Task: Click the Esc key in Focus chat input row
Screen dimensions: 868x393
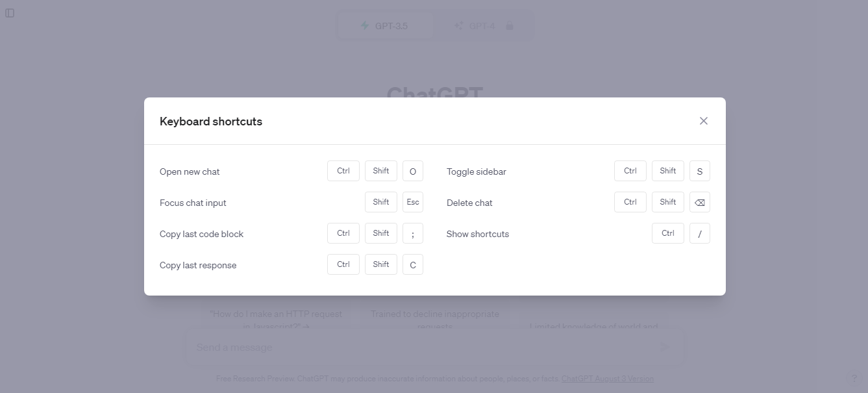Action: 413,202
